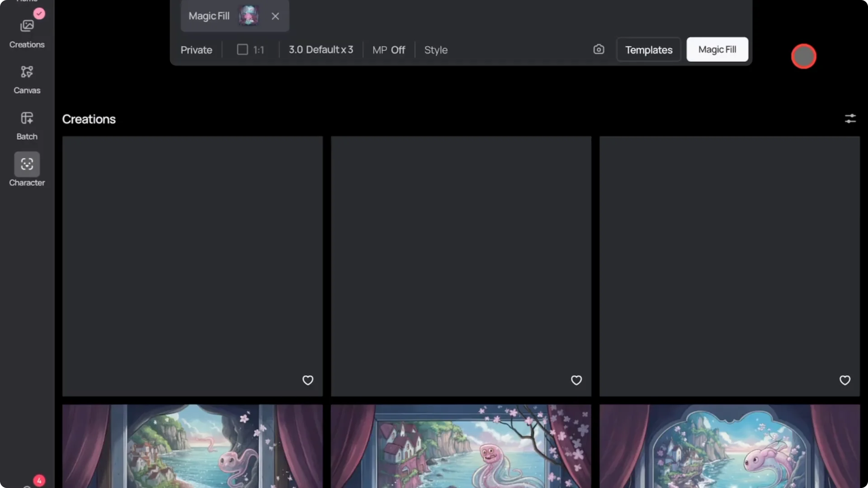868x488 pixels.
Task: Open the Style selection dropdown
Action: click(436, 50)
